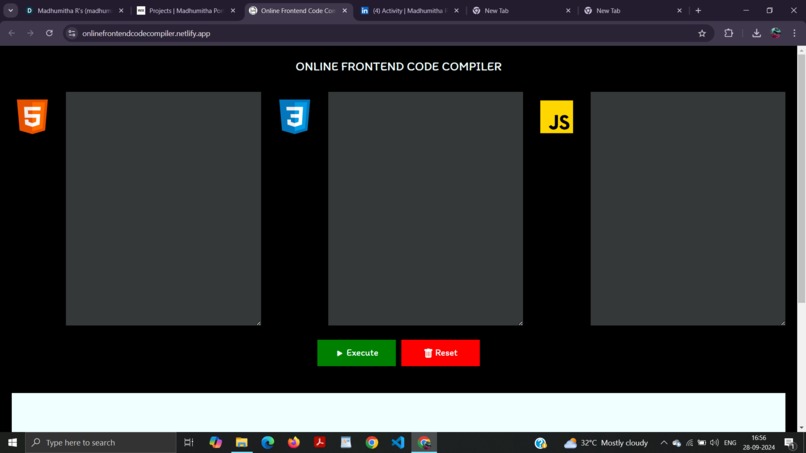
Task: Click inside the HTML code textarea
Action: pos(163,208)
